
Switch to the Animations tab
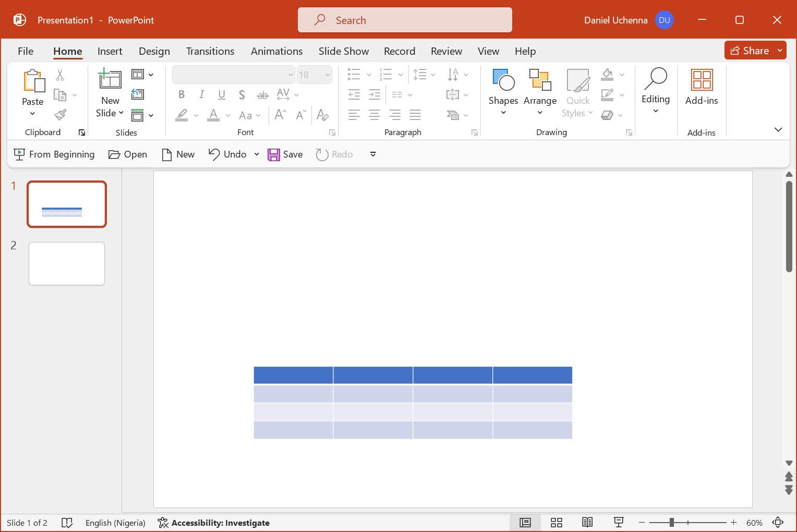pos(276,51)
